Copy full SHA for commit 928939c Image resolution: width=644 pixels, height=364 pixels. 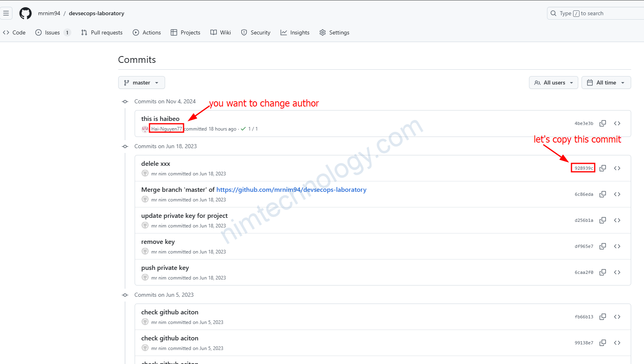pos(602,168)
